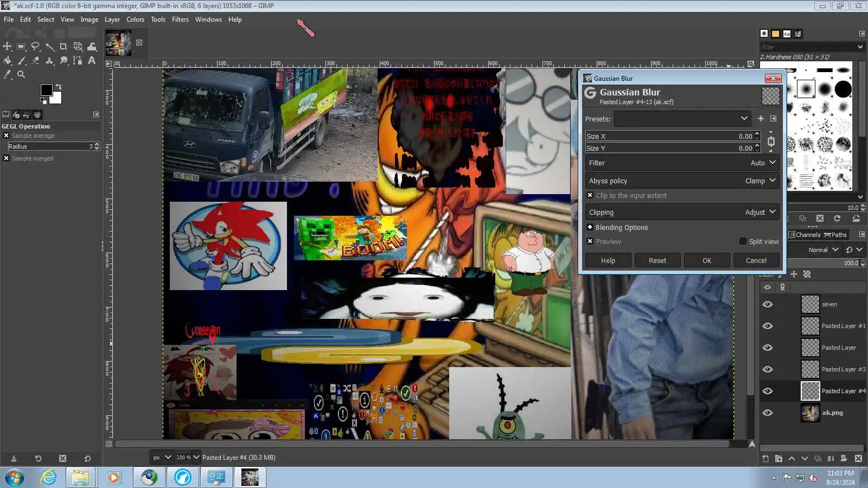This screenshot has height=488, width=868.
Task: Select the Text tool
Action: [x=92, y=61]
